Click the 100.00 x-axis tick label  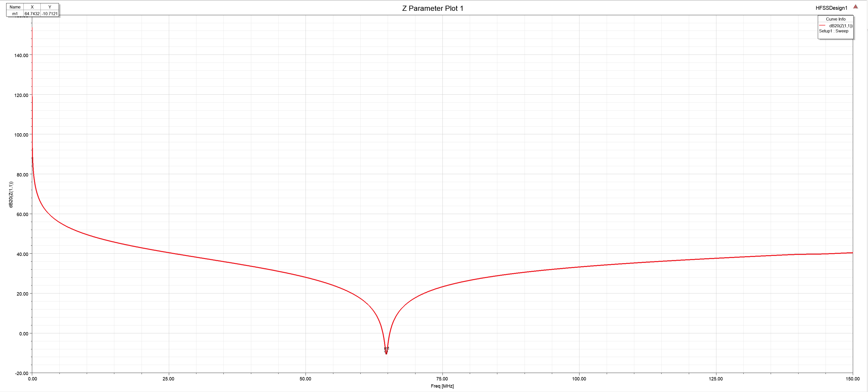click(x=579, y=379)
